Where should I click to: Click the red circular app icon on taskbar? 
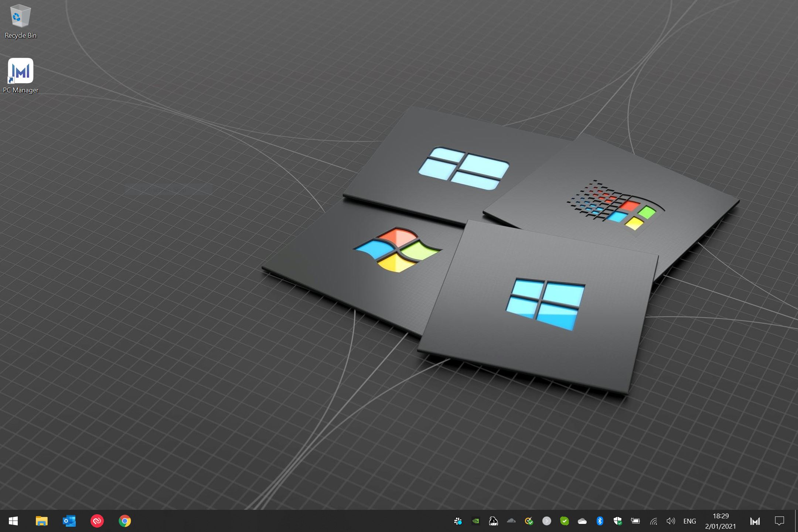97,521
